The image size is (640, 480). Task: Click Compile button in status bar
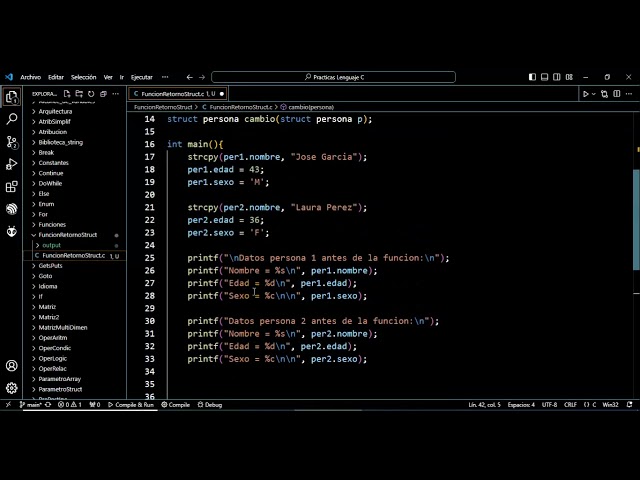point(176,405)
